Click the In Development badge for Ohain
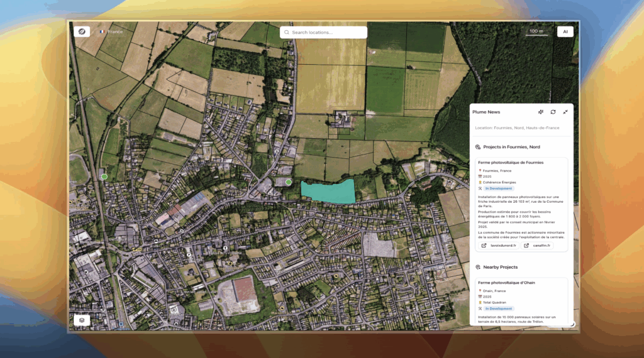 point(499,309)
